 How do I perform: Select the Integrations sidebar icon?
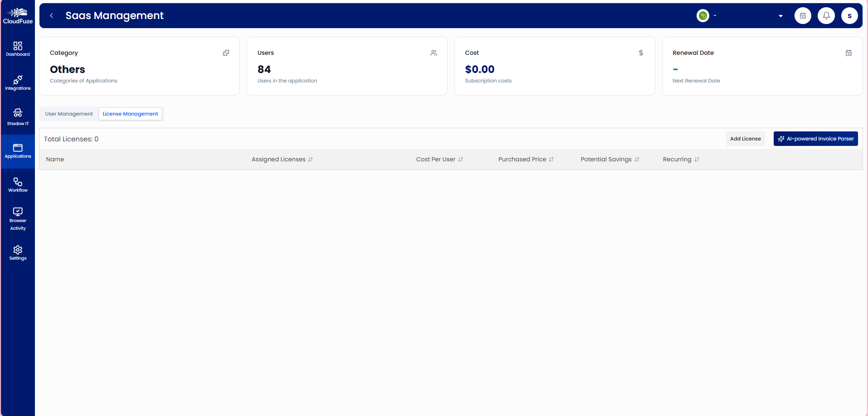18,82
